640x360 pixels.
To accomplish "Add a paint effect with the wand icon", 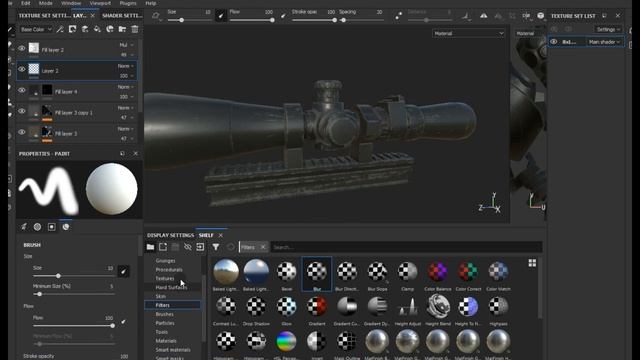I will tap(60, 29).
